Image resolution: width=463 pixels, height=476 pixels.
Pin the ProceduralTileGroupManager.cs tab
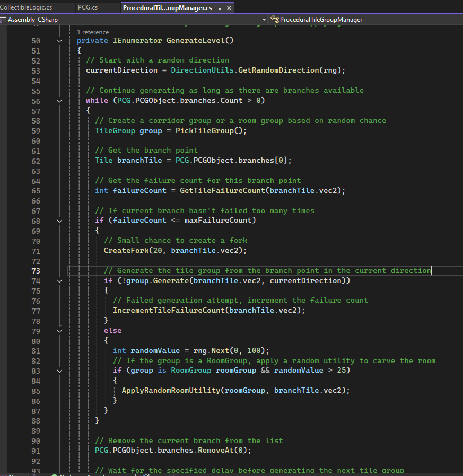pos(220,8)
